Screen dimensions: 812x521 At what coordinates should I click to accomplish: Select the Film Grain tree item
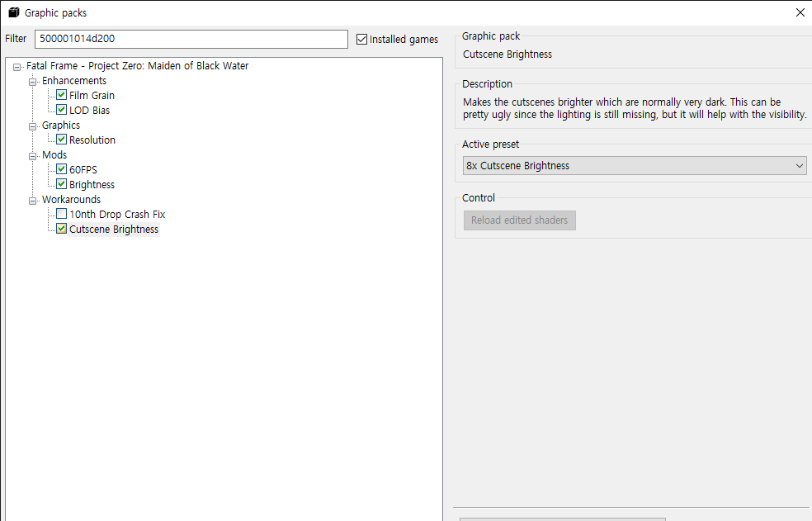[x=92, y=96]
